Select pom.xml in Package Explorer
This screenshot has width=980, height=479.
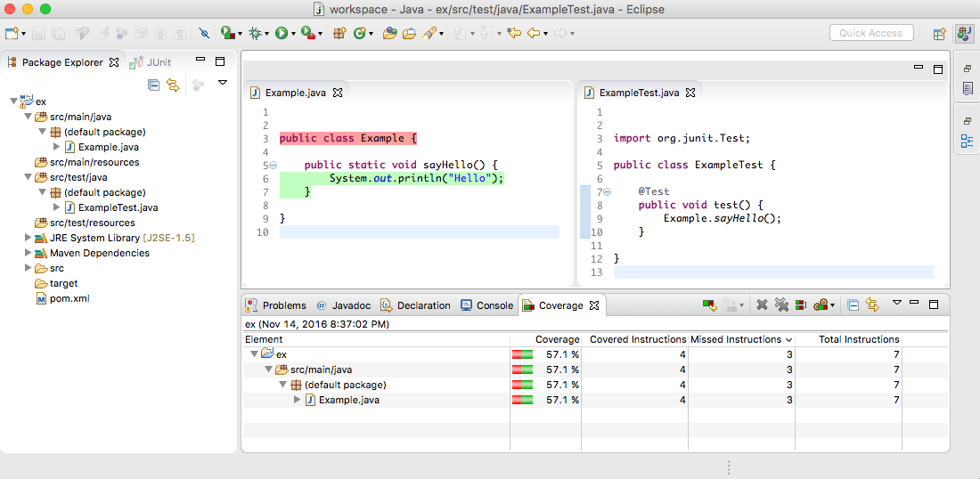coord(69,298)
